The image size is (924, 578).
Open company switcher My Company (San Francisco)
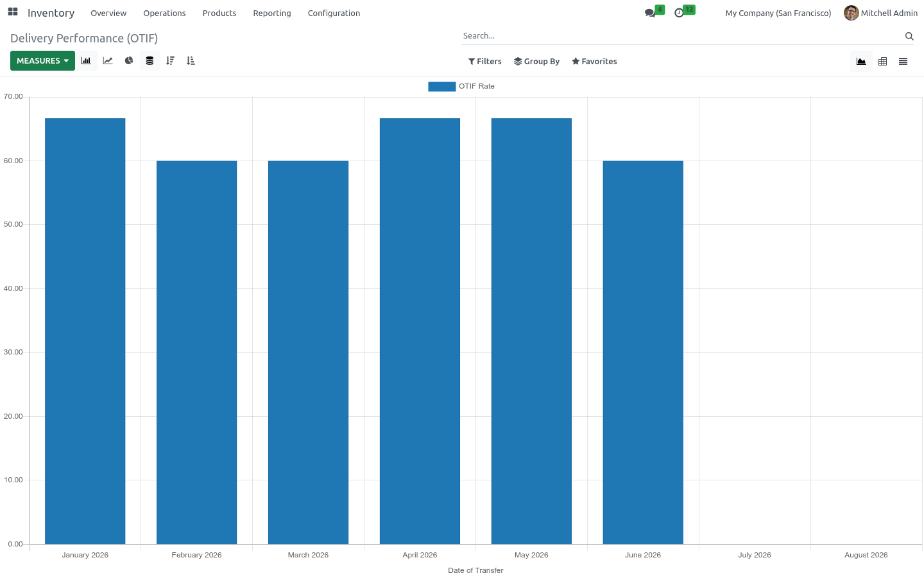778,13
